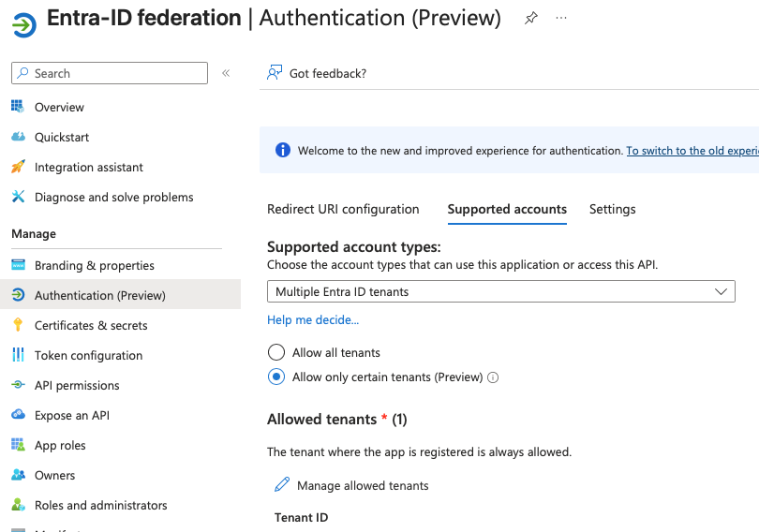
Task: Switch to the Settings tab
Action: click(x=612, y=209)
